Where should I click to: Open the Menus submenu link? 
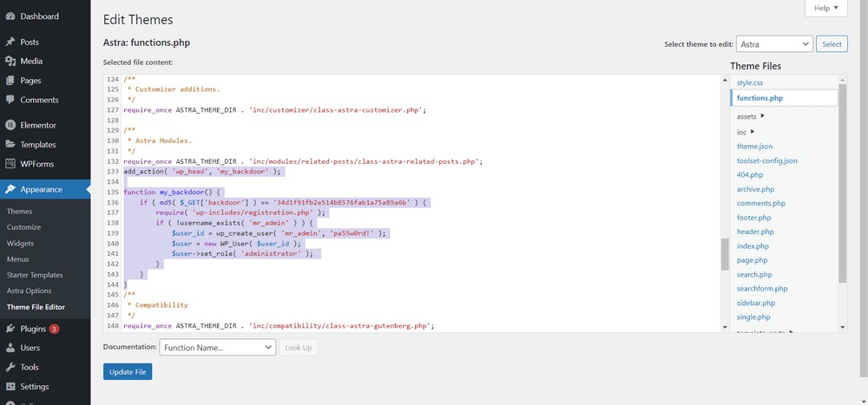[x=17, y=259]
